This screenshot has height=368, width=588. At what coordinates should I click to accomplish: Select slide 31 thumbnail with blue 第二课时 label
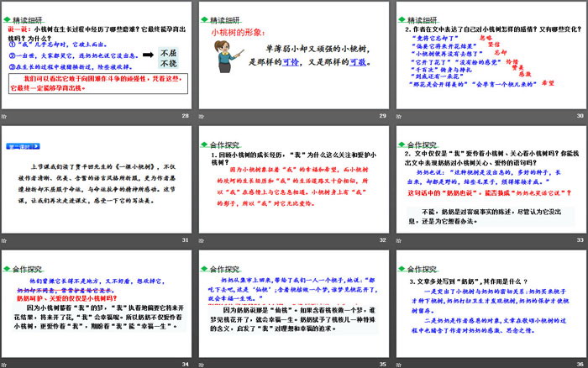[97, 179]
